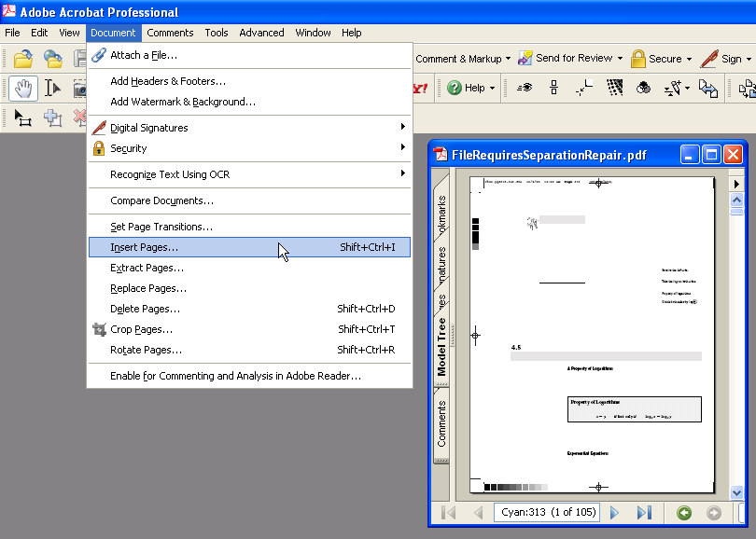Image resolution: width=756 pixels, height=539 pixels.
Task: Click the page number field Cyan:313
Action: [547, 513]
